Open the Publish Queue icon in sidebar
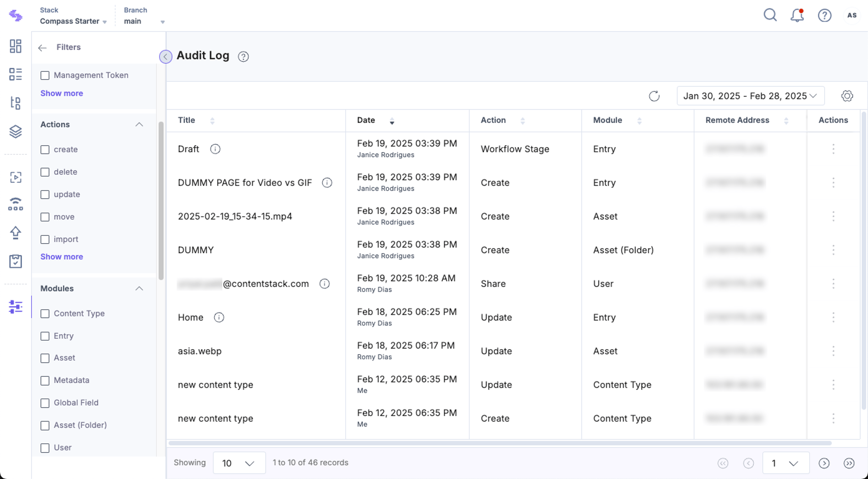The image size is (868, 479). tap(16, 204)
